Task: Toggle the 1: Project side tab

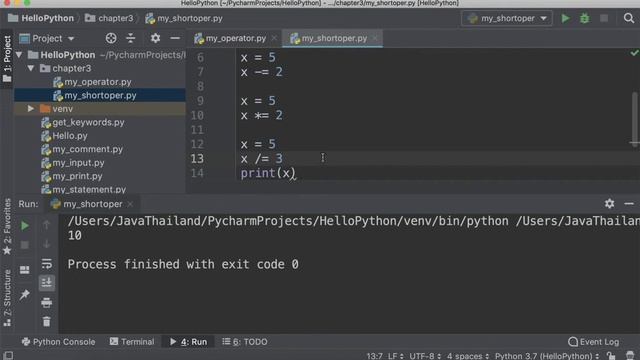Action: tap(7, 58)
